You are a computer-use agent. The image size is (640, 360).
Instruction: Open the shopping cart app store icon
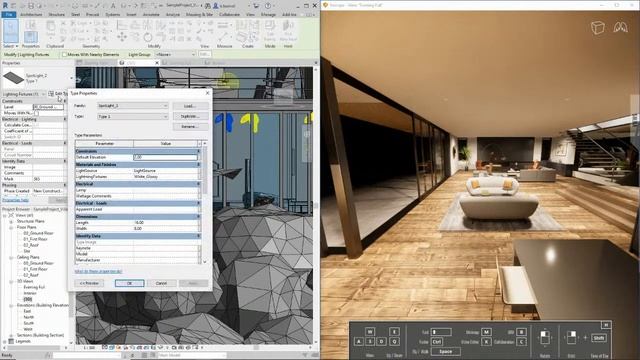tap(256, 6)
